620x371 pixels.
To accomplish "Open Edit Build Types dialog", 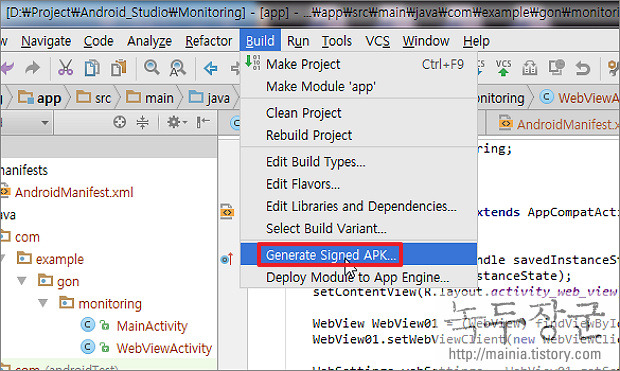I will click(x=358, y=162).
